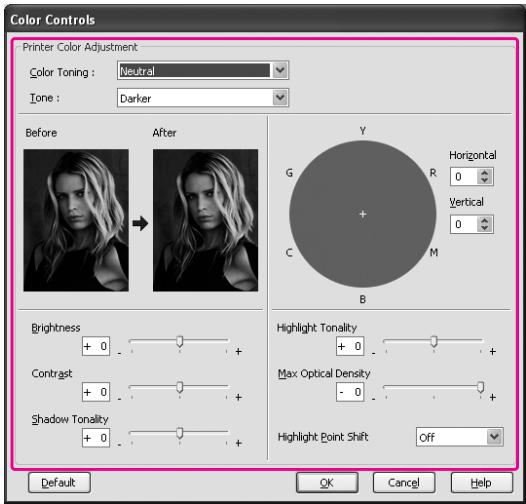526x504 pixels.
Task: Click the After preview thumbnail
Action: point(205,220)
